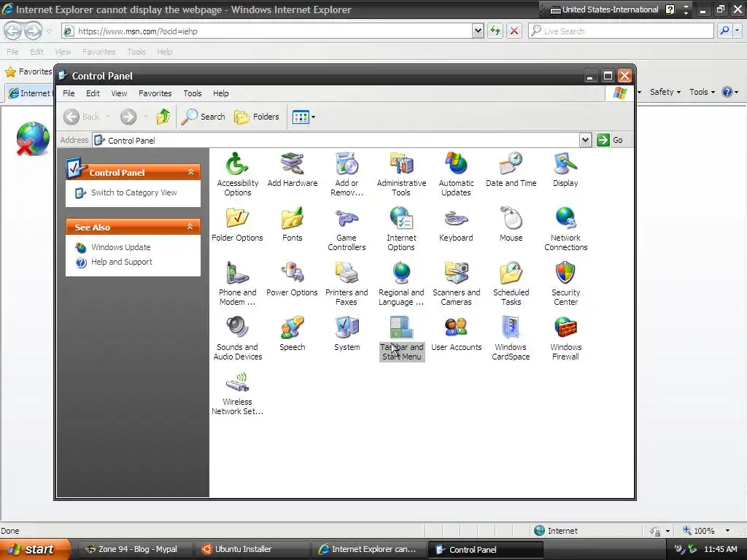Open Scheduled Tasks icon
This screenshot has width=747, height=560.
click(x=511, y=284)
